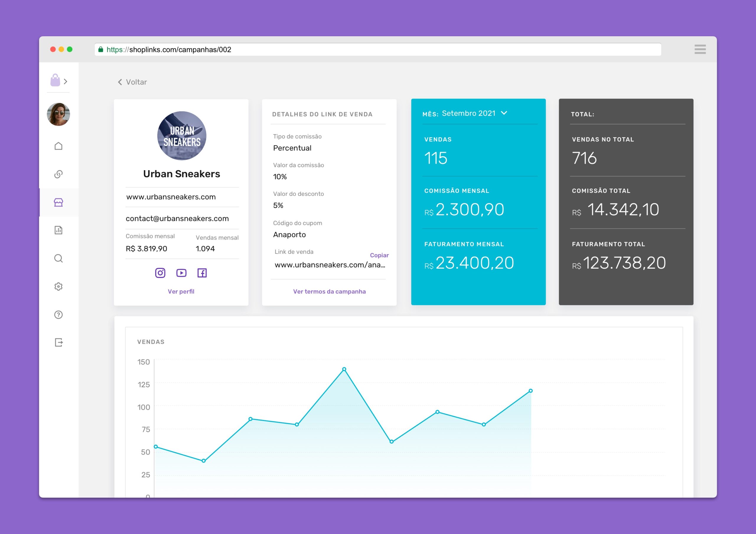The image size is (756, 534).
Task: Select the store icon in the sidebar
Action: 58,202
